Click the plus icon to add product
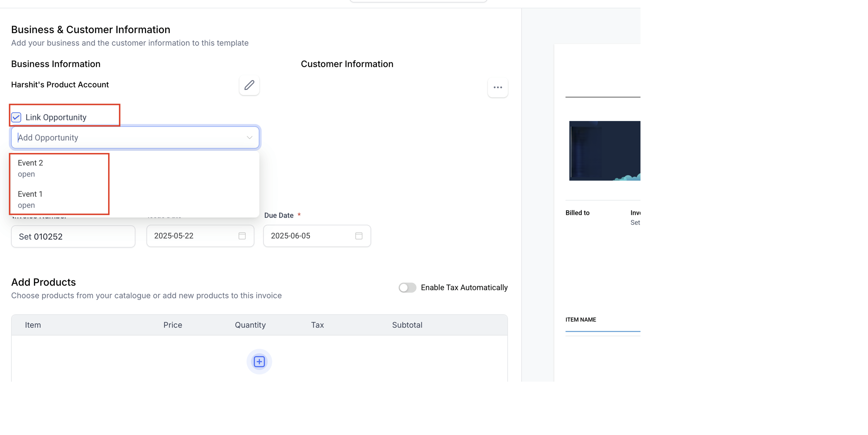 click(x=259, y=362)
